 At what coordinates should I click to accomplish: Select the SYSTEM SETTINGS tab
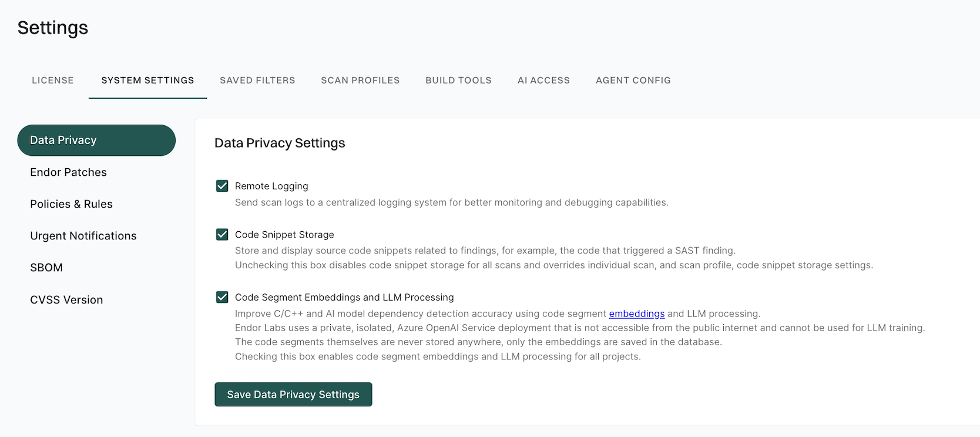point(147,80)
